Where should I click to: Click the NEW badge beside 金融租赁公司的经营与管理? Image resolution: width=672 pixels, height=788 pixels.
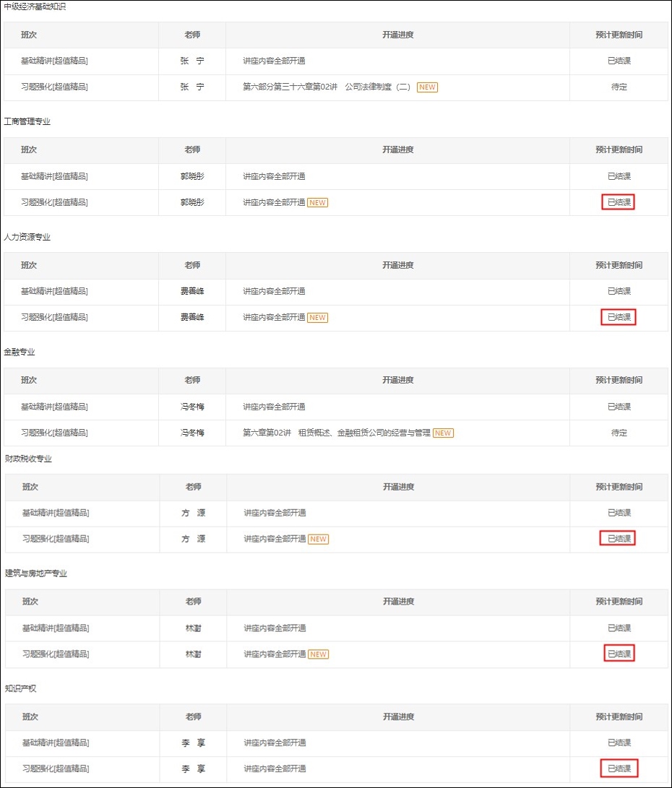tap(443, 433)
